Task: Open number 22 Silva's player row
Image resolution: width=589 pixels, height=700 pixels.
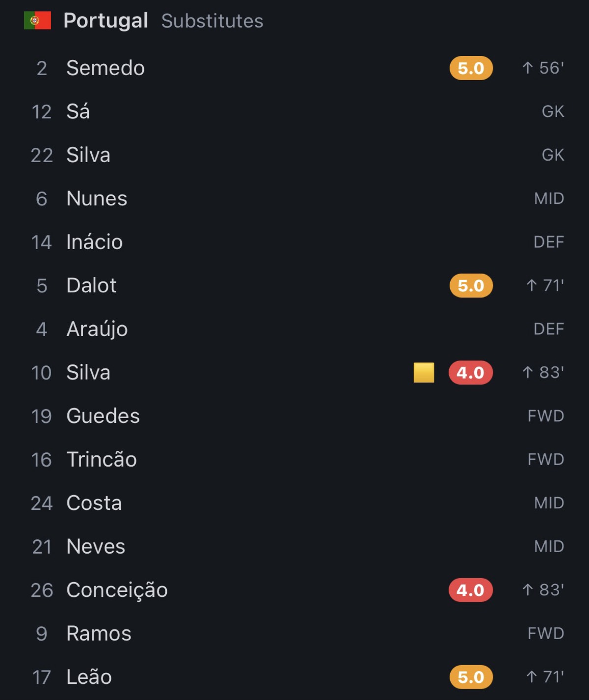Action: point(294,155)
